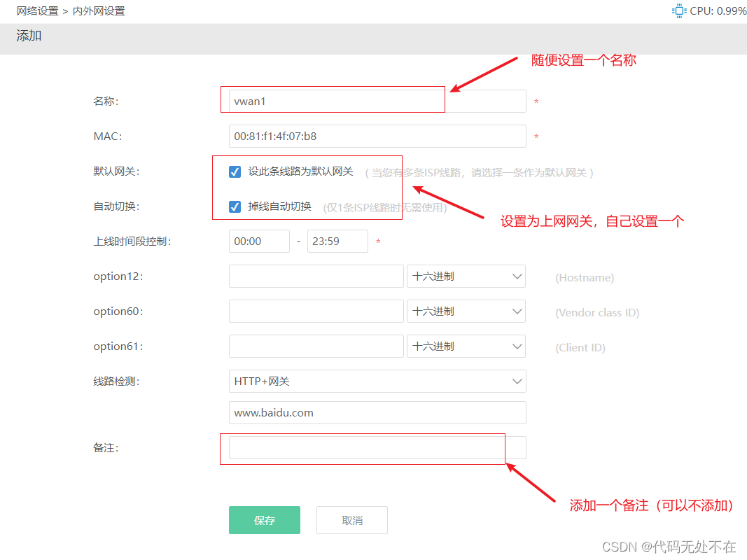
Task: Click the 00:00 start time field
Action: (x=259, y=241)
